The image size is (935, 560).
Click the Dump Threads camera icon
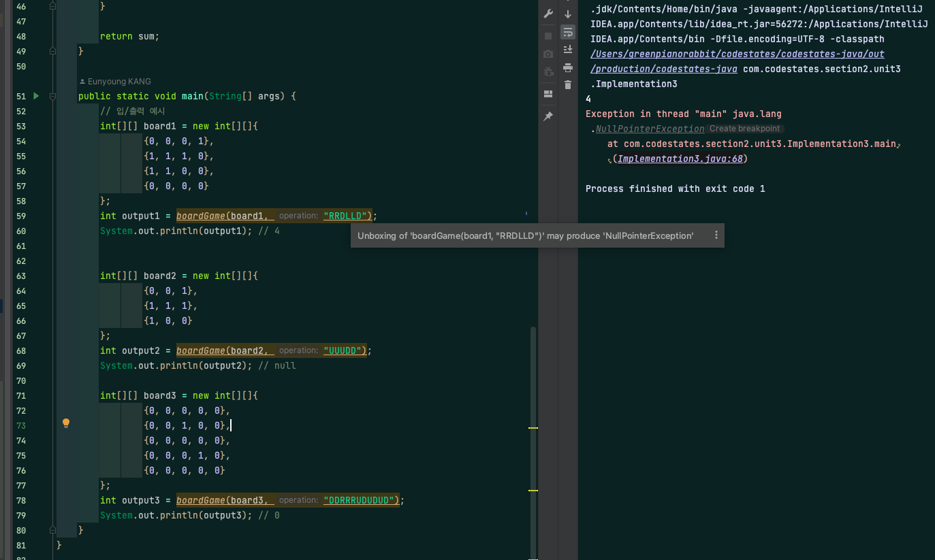[x=548, y=54]
